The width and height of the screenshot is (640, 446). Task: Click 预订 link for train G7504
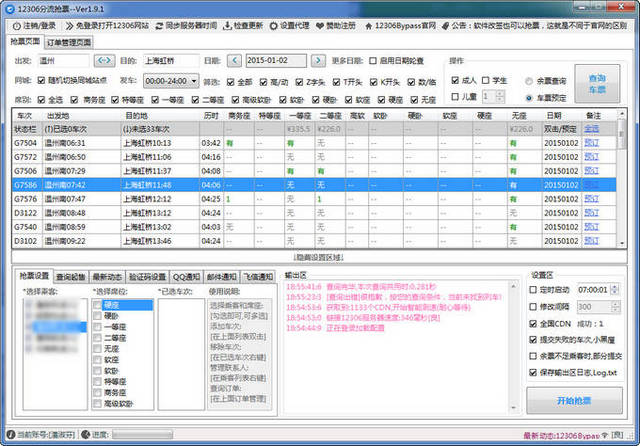pyautogui.click(x=591, y=143)
